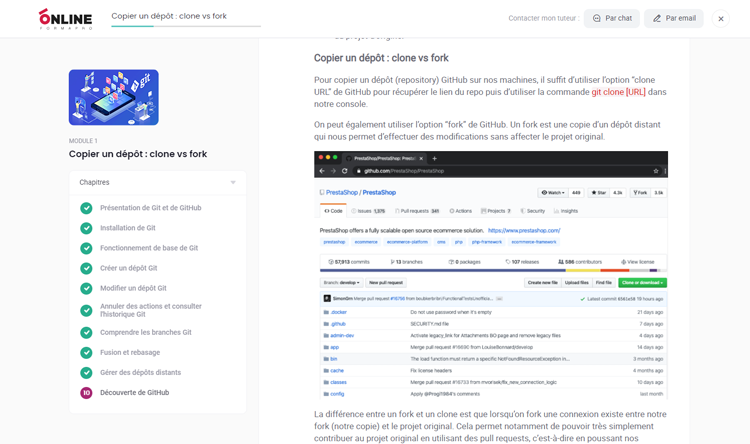750x444 pixels.
Task: Click the config folder row in screenshot
Action: point(493,394)
